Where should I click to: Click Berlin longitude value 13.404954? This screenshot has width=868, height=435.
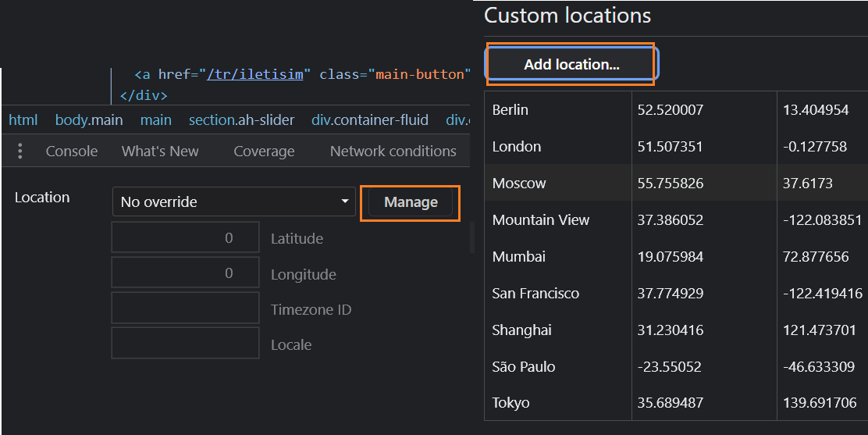(x=816, y=109)
